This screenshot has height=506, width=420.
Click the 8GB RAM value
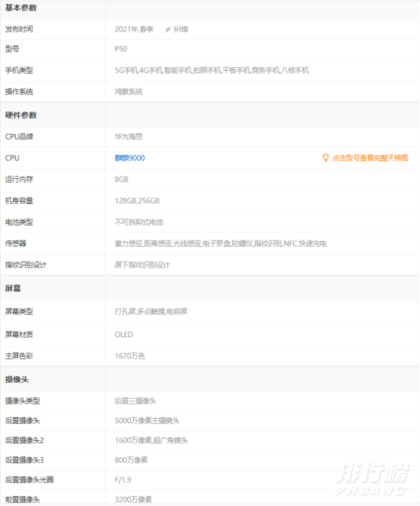tap(122, 179)
